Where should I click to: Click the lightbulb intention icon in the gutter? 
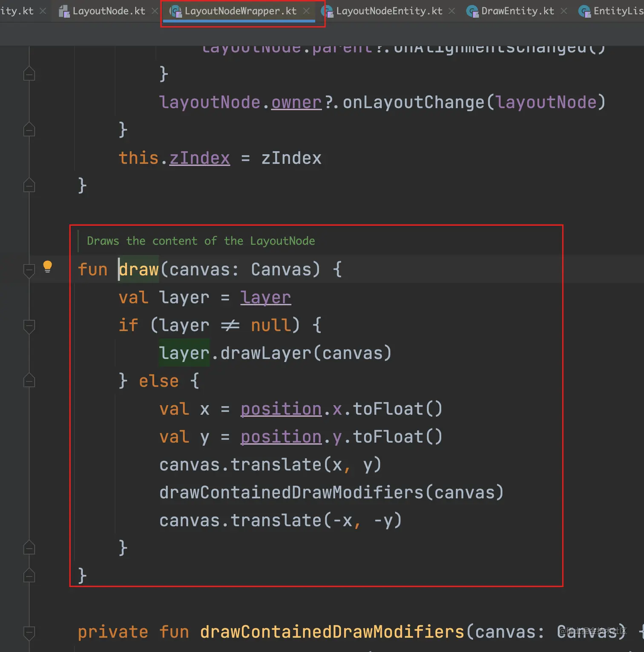click(47, 267)
